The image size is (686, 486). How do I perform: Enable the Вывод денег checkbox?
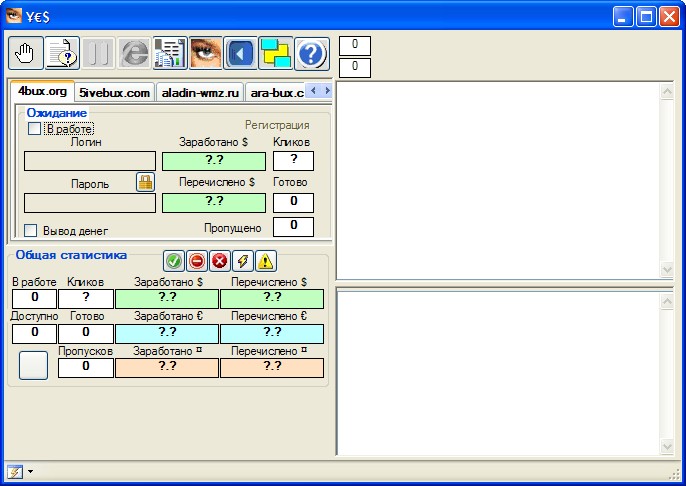pos(30,230)
